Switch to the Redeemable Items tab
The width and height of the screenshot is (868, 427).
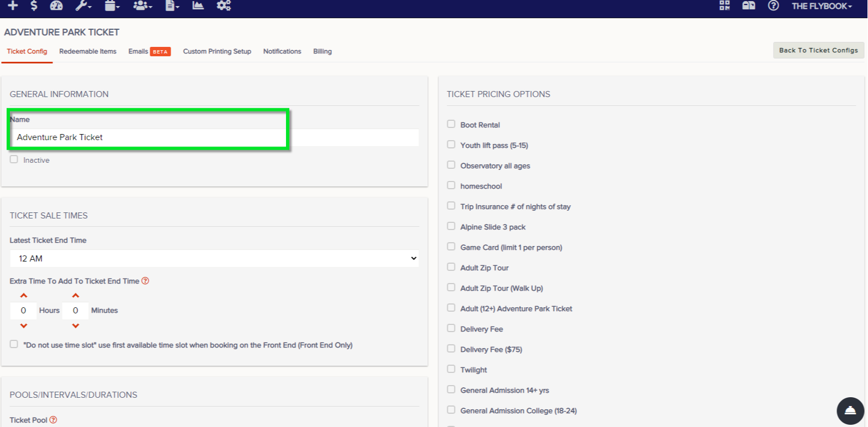[88, 51]
